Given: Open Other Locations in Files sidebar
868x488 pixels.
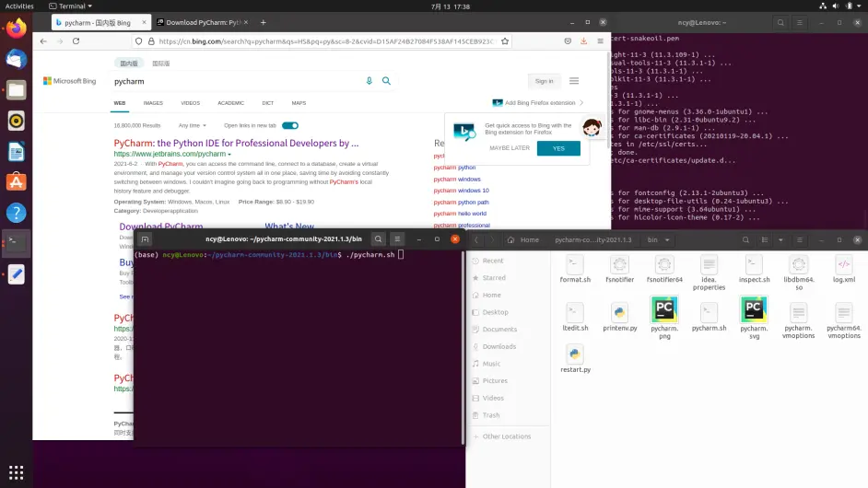Looking at the screenshot, I should [507, 436].
